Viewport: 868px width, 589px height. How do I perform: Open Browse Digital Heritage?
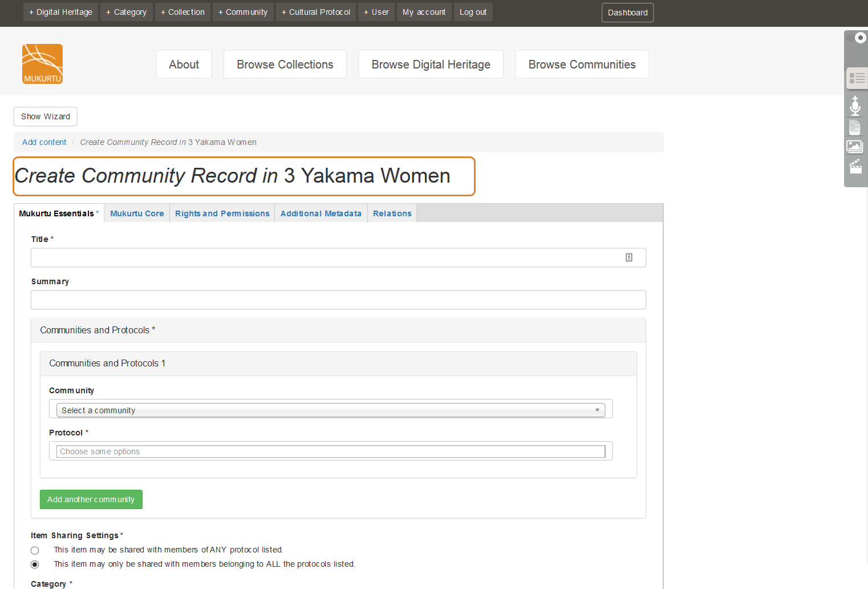point(431,64)
